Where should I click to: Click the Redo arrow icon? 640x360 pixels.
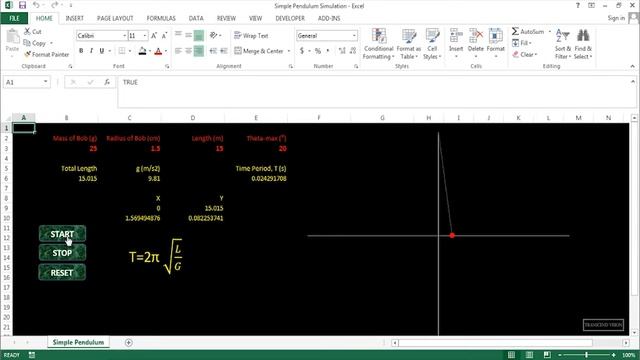pos(55,5)
